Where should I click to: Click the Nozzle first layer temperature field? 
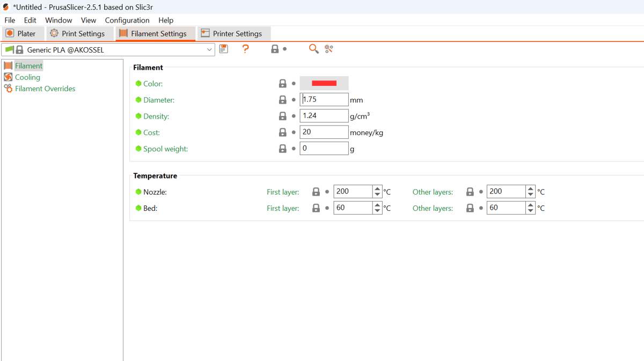click(x=353, y=191)
